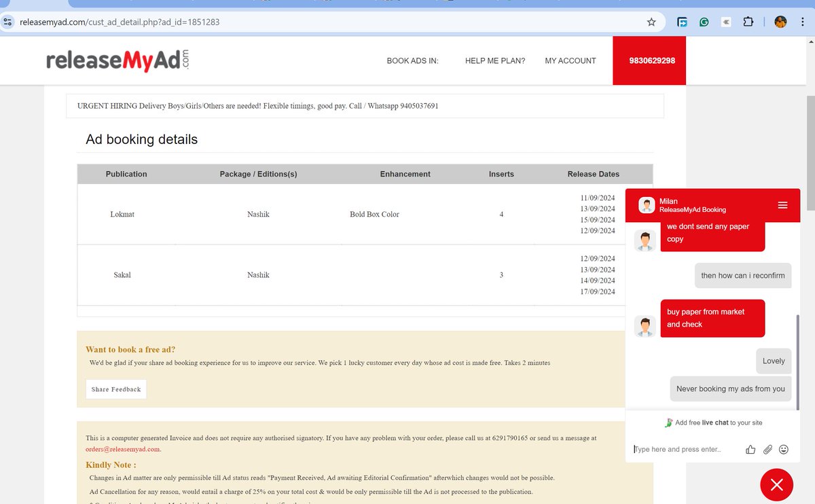
Task: Select the Sakal publication cell
Action: pyautogui.click(x=122, y=275)
